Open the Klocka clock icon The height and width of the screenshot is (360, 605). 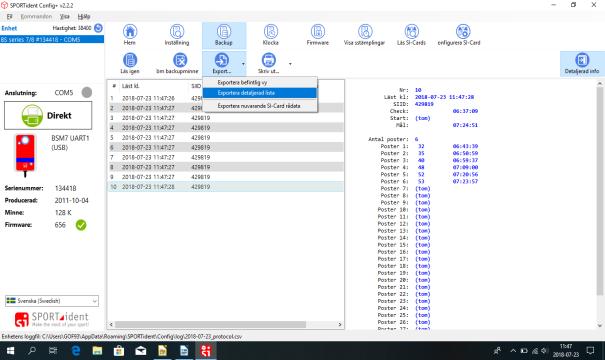pos(271,32)
